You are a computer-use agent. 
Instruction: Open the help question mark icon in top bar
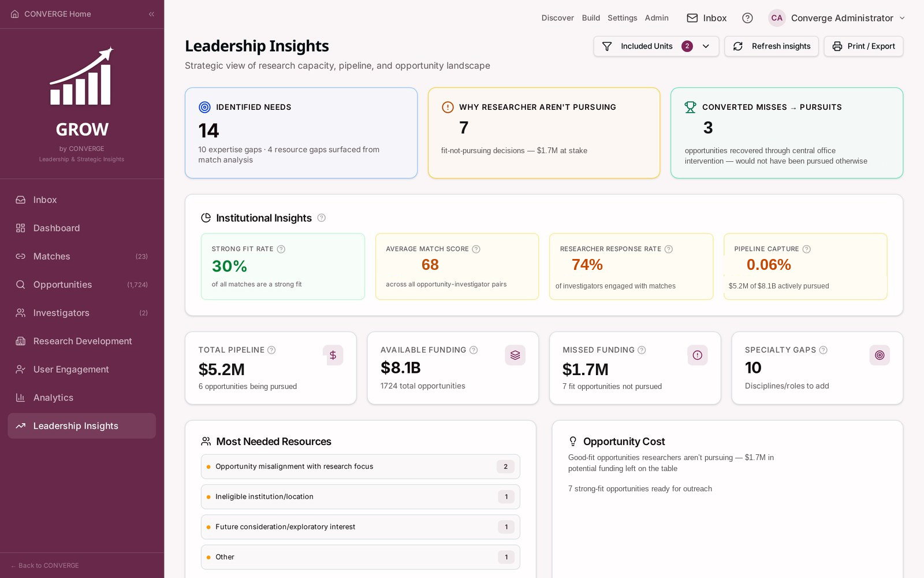coord(747,18)
